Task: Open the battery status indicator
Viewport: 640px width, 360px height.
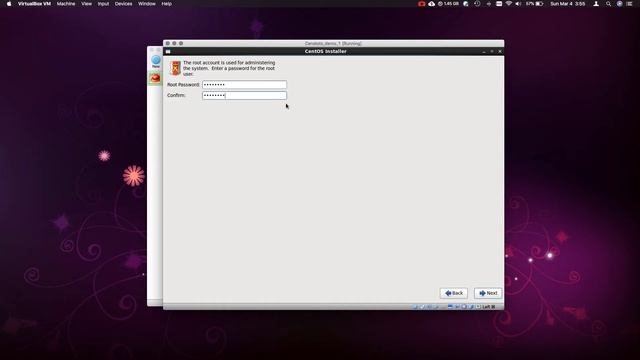Action: pos(535,4)
